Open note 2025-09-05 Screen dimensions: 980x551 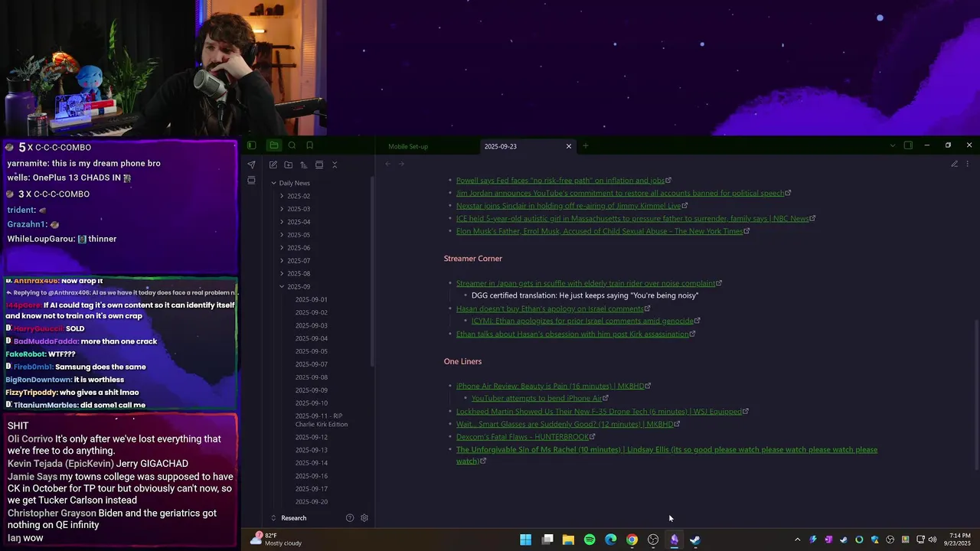pyautogui.click(x=312, y=351)
